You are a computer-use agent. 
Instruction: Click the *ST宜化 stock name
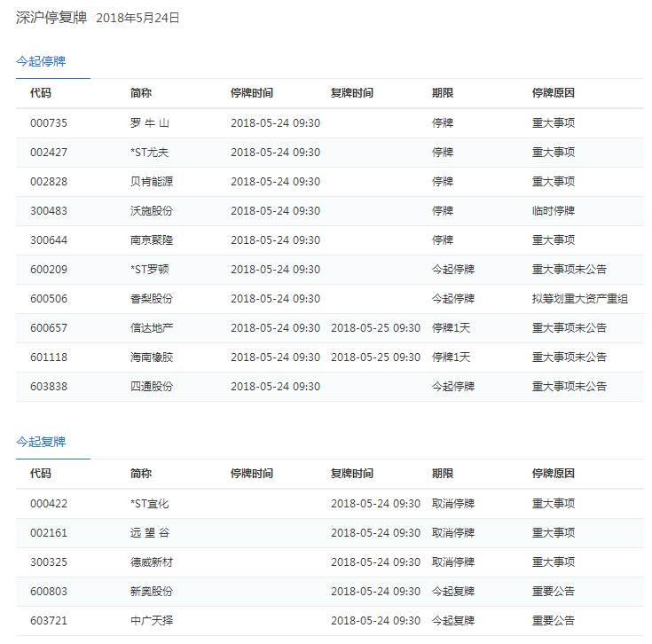[x=149, y=504]
